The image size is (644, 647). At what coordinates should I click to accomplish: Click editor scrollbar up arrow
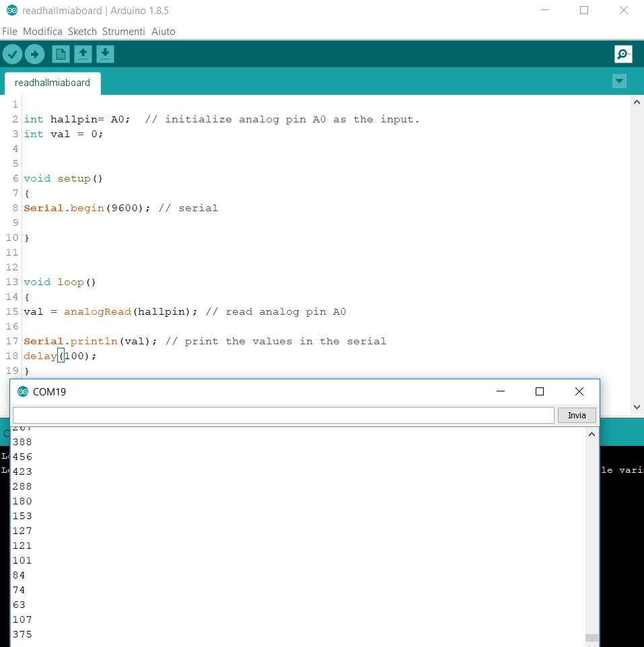point(637,102)
